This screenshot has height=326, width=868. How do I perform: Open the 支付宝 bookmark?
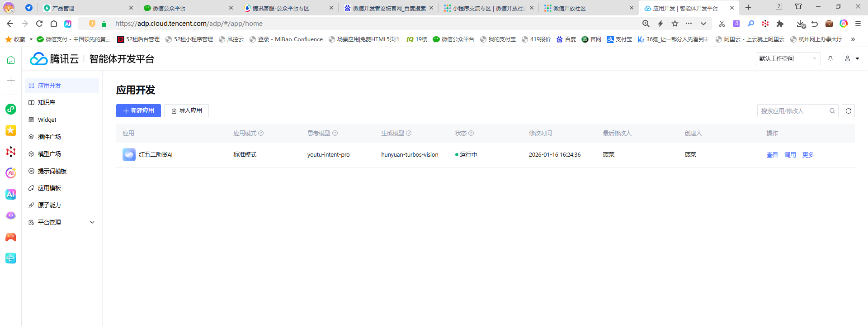619,39
